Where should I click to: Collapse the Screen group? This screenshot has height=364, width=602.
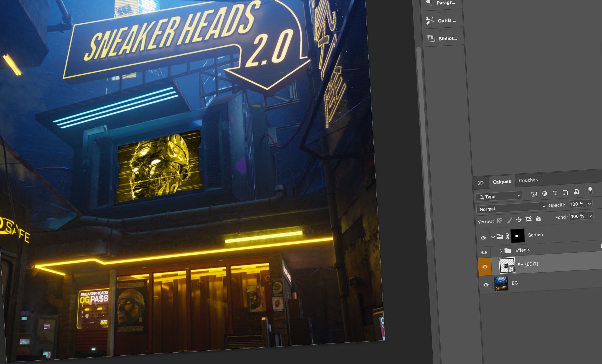click(493, 237)
